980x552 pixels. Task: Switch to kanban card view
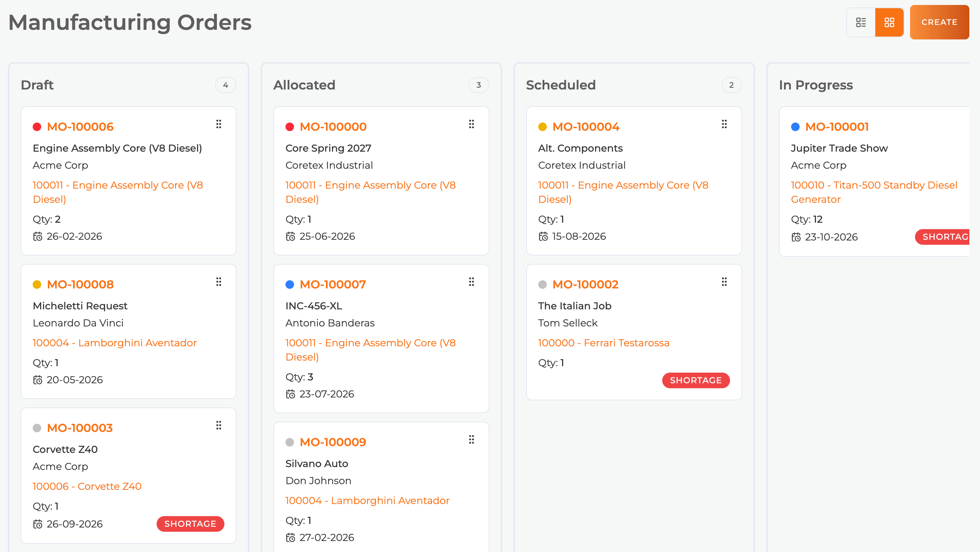tap(889, 22)
